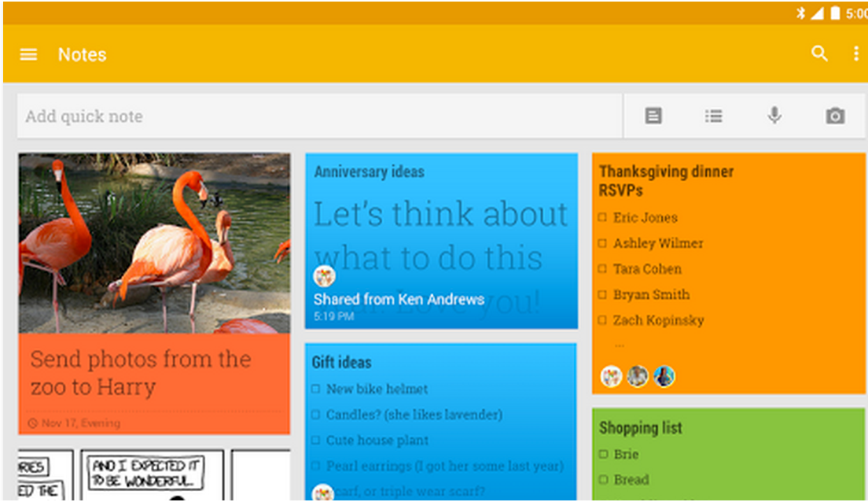Image resolution: width=868 pixels, height=502 pixels.
Task: Click third collaborator avatar on Thanksgiving note
Action: [x=664, y=376]
